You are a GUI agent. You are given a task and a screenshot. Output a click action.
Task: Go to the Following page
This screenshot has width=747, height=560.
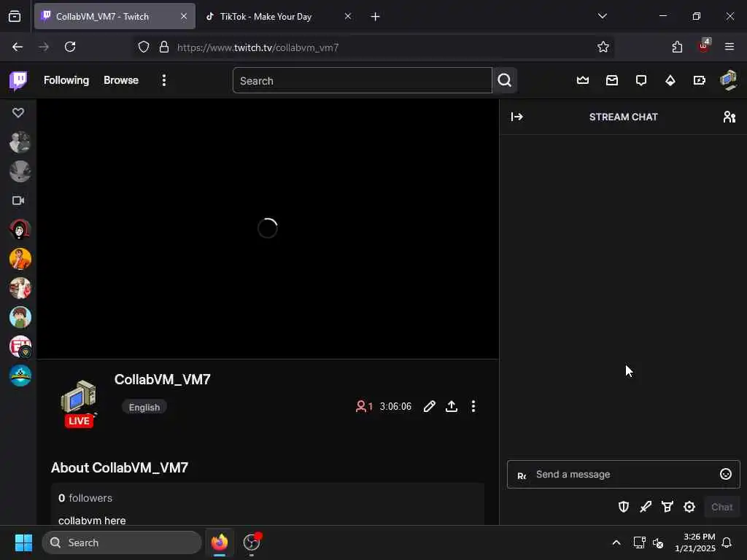click(66, 80)
